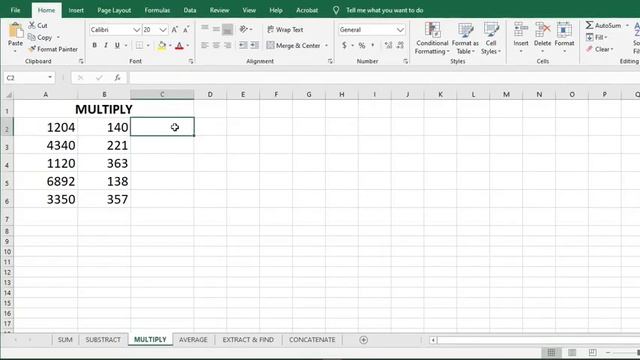Apply the Accounting dollar format
This screenshot has height=360, width=640.
tap(344, 45)
